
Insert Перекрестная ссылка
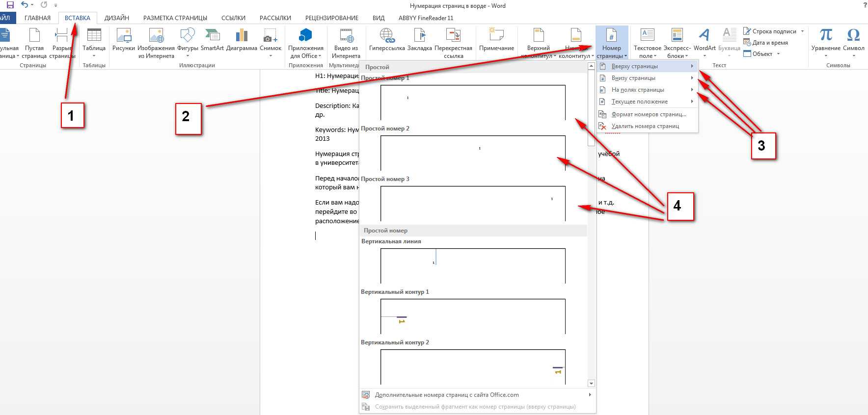coord(453,43)
